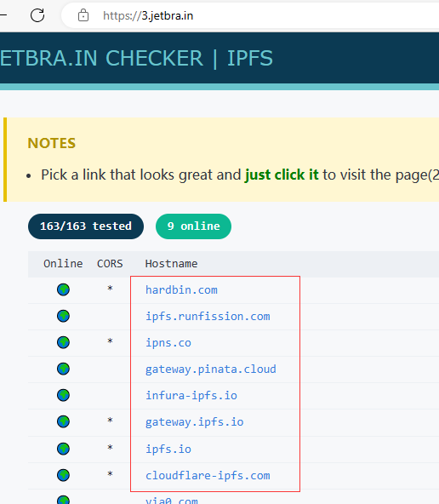Click the CORS asterisk in hardbin.com row
The width and height of the screenshot is (439, 504).
(x=110, y=289)
